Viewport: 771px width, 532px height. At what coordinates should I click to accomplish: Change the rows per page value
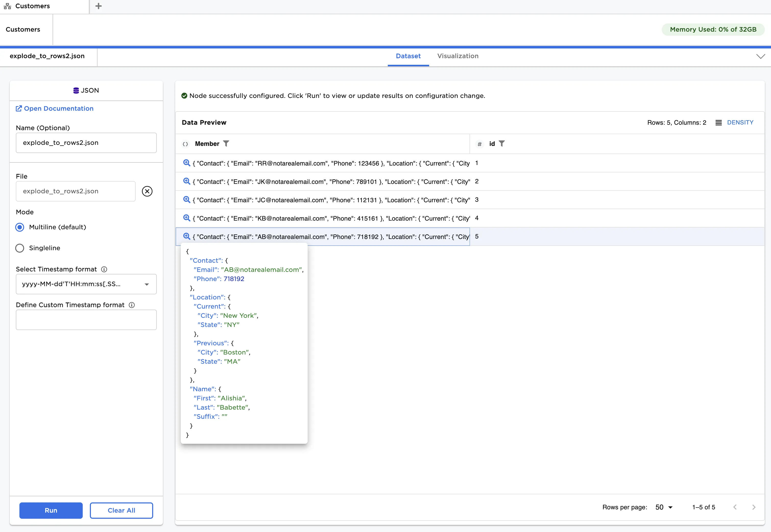[664, 507]
